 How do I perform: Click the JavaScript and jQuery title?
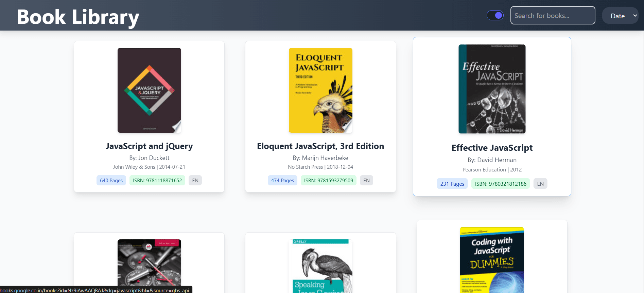[x=149, y=146]
